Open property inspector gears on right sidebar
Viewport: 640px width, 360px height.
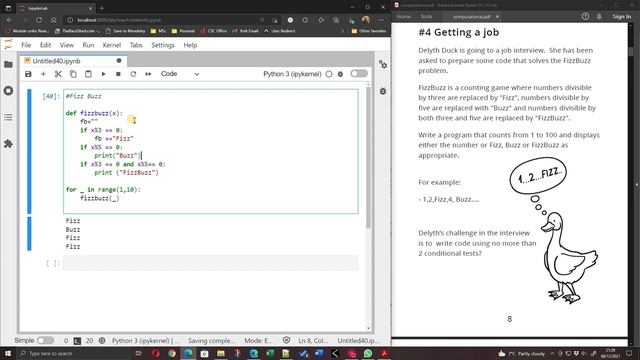pyautogui.click(x=383, y=64)
